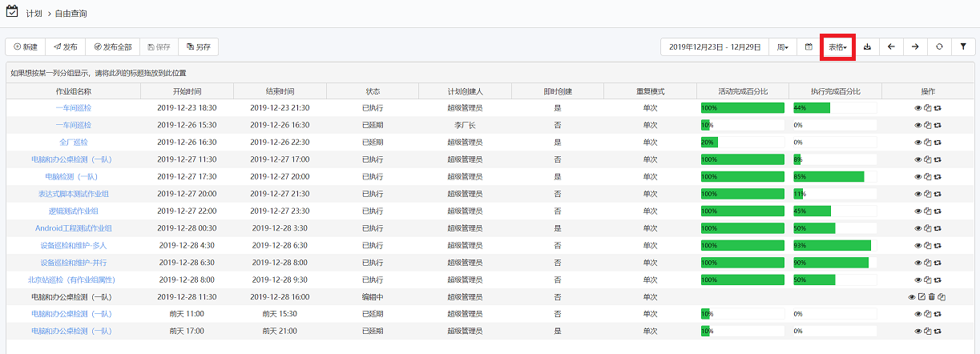Open the Android工程测试作业组 link

click(x=73, y=228)
